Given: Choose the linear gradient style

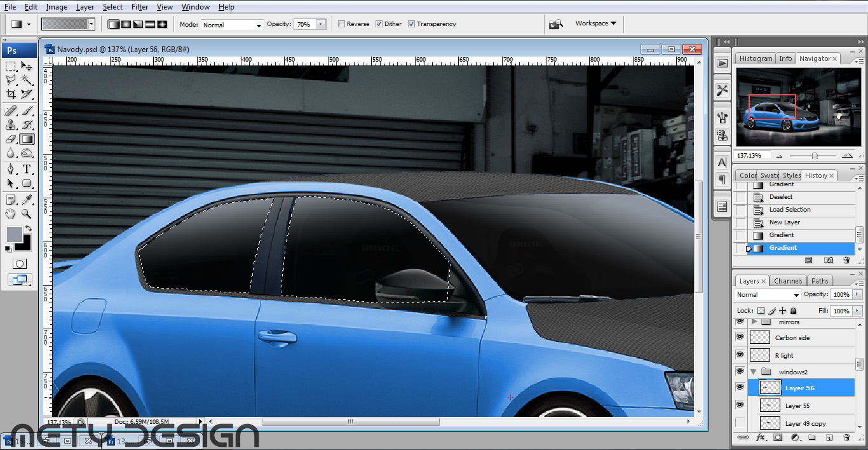Looking at the screenshot, I should [x=114, y=24].
